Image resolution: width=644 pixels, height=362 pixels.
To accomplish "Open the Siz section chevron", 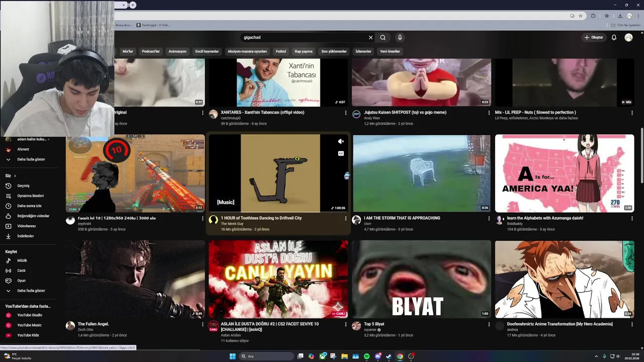I will [15, 175].
